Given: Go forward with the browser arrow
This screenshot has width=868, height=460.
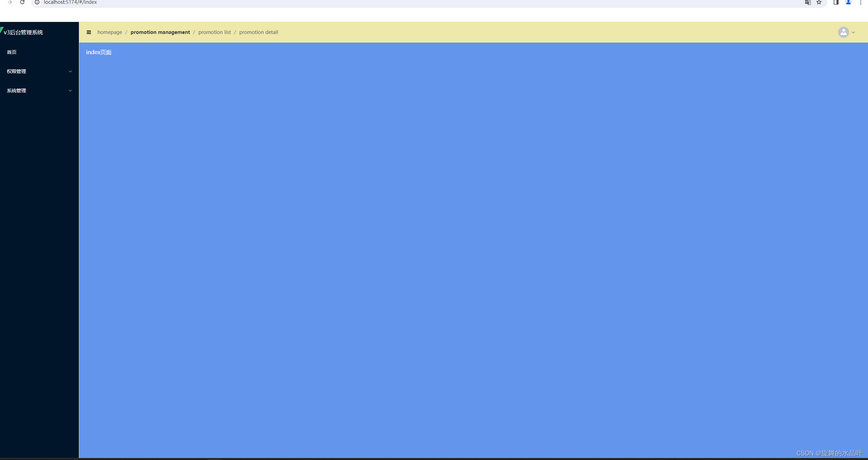Looking at the screenshot, I should click(x=10, y=2).
